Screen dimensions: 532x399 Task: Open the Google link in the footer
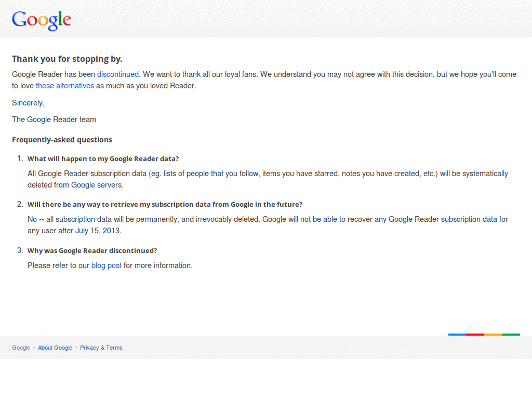point(21,348)
